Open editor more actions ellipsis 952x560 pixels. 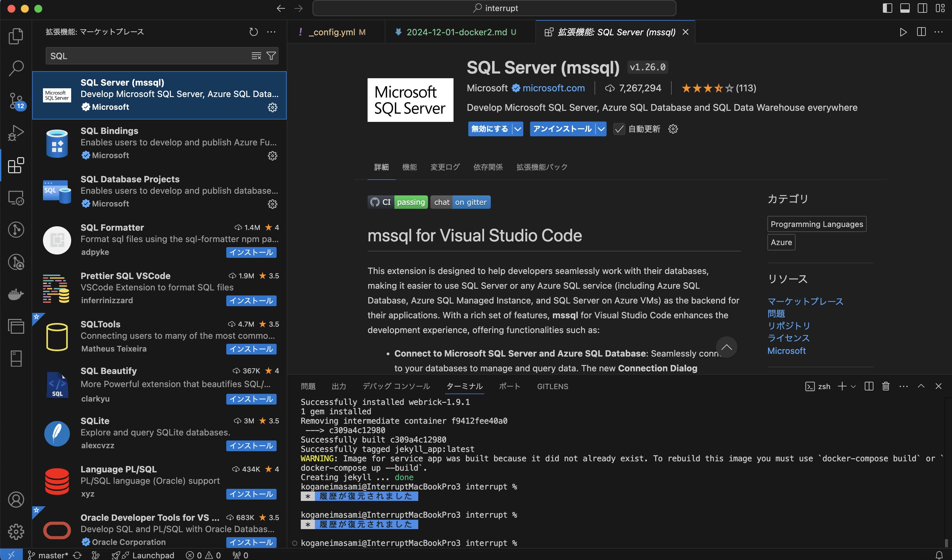click(x=938, y=32)
